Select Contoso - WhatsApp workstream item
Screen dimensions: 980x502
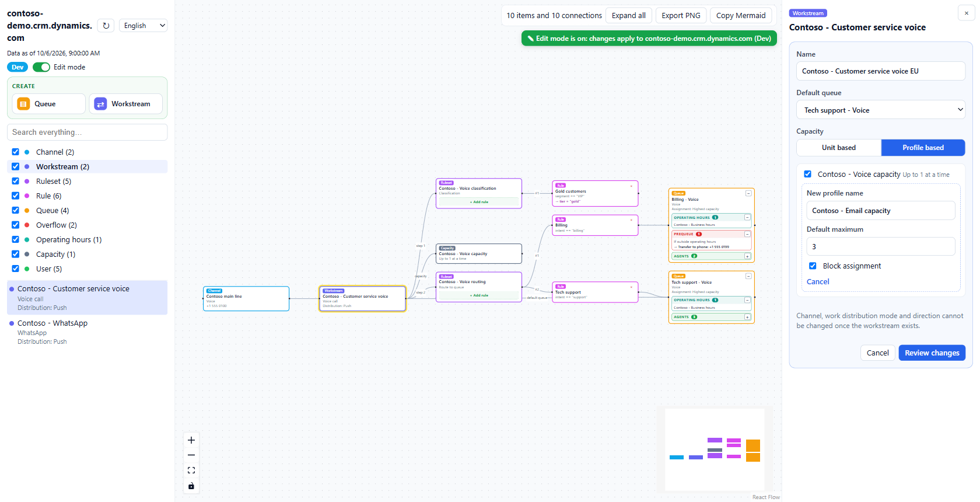[87, 332]
